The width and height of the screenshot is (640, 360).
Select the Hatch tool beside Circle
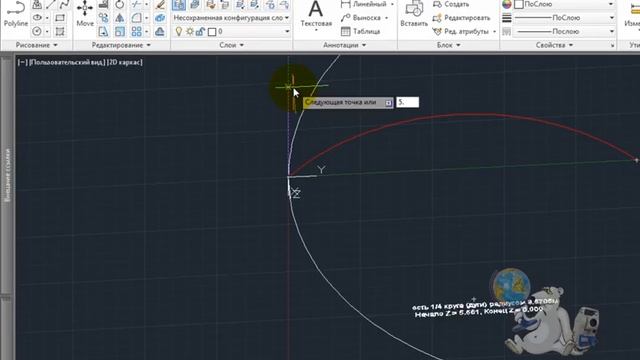pyautogui.click(x=60, y=31)
